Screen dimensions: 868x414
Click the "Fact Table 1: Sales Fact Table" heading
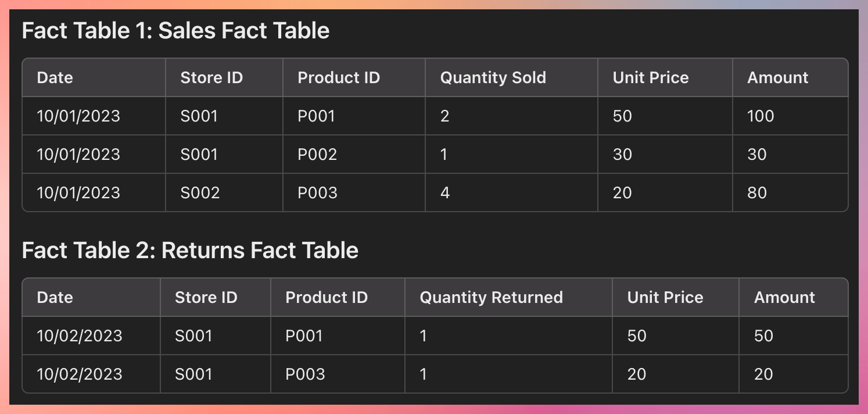coord(175,31)
